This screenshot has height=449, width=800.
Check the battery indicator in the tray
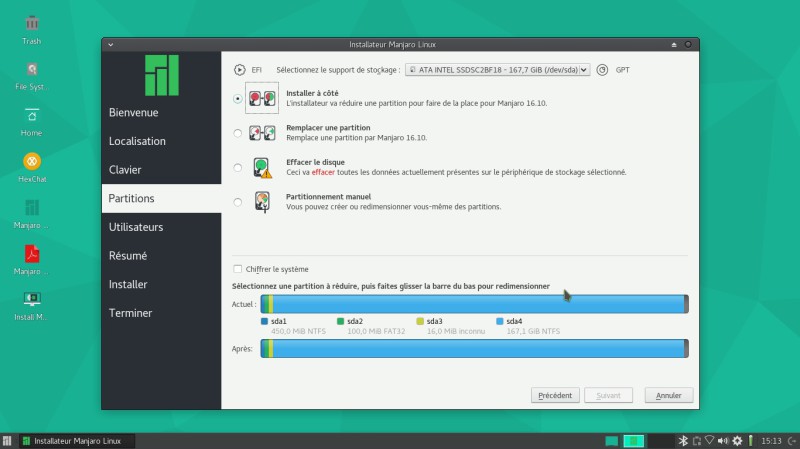tap(751, 441)
